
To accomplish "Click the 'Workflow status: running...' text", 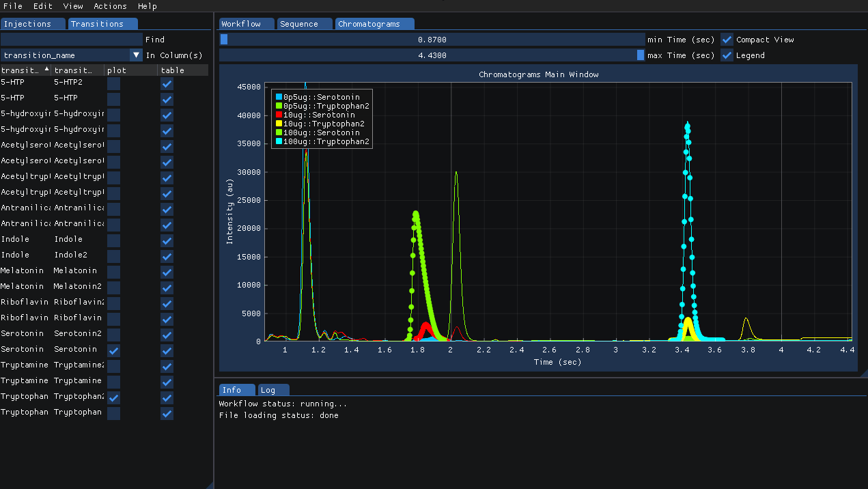I will tap(283, 404).
